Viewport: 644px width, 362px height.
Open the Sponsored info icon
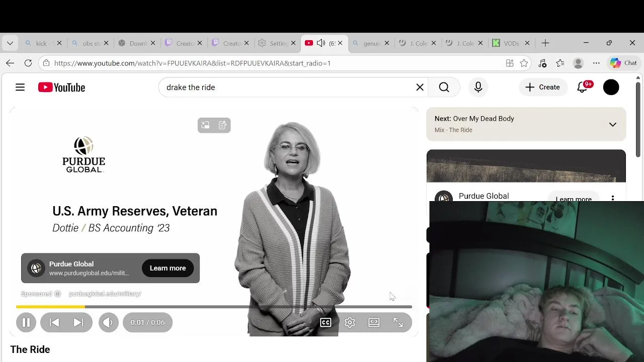[x=57, y=294]
